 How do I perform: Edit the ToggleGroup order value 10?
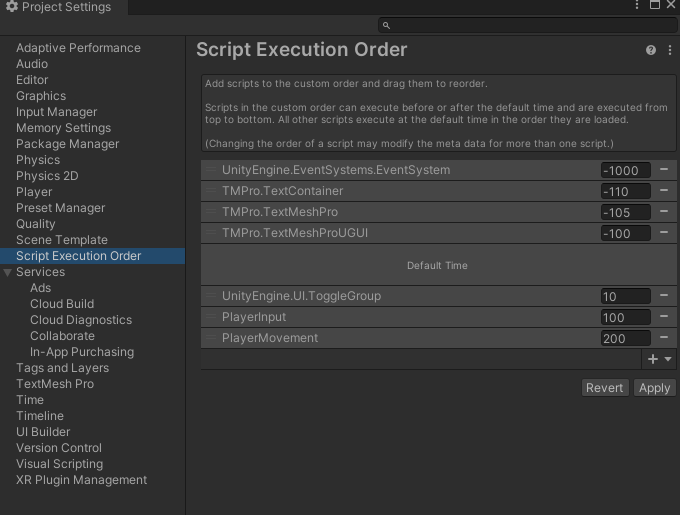coord(625,296)
